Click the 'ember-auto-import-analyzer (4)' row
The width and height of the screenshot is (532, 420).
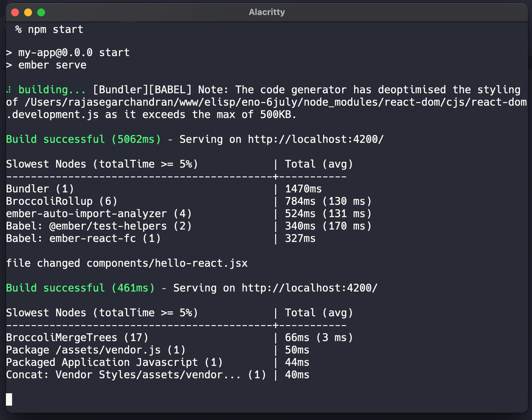tap(99, 214)
